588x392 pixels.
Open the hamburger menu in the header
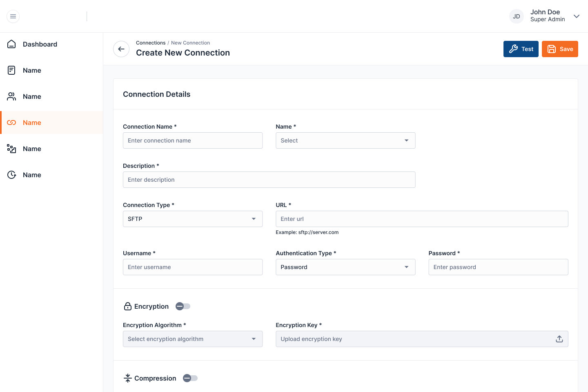[13, 16]
